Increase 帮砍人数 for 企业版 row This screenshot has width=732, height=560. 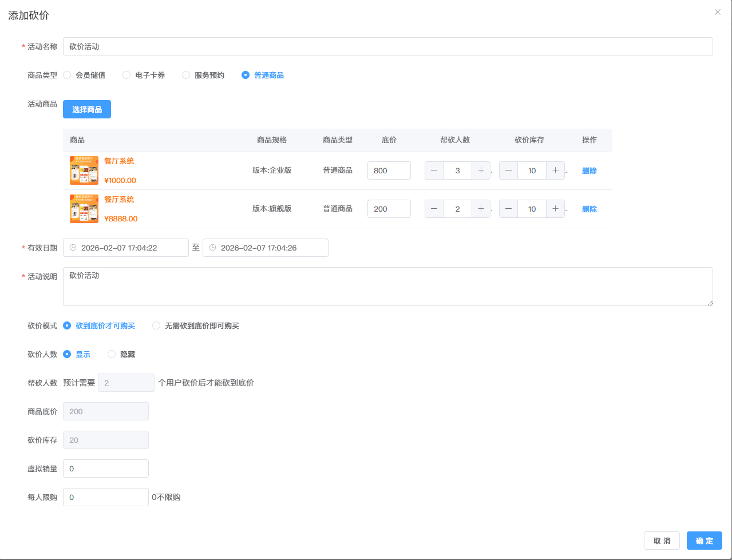481,170
